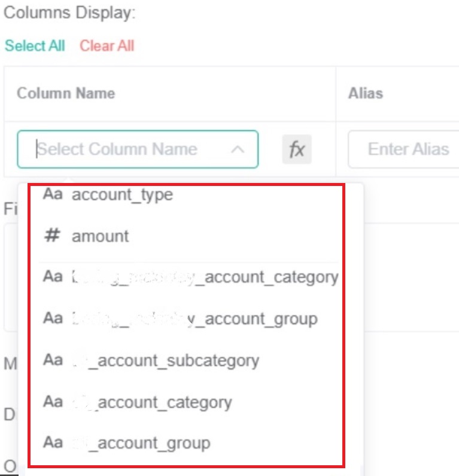Click the # numeric icon beside amount

[53, 236]
